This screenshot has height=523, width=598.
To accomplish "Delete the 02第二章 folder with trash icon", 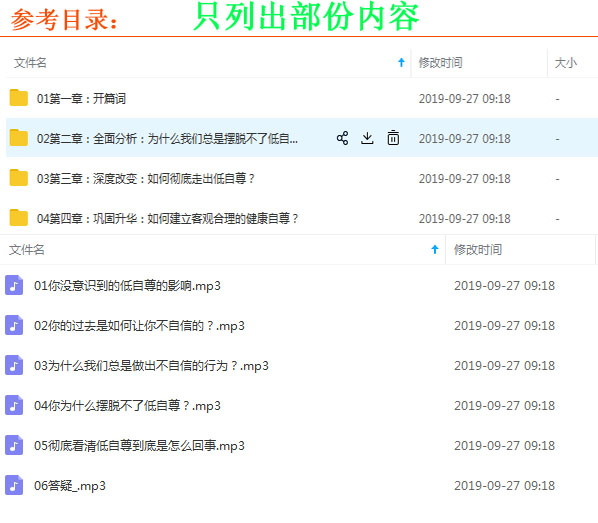I will tap(393, 138).
